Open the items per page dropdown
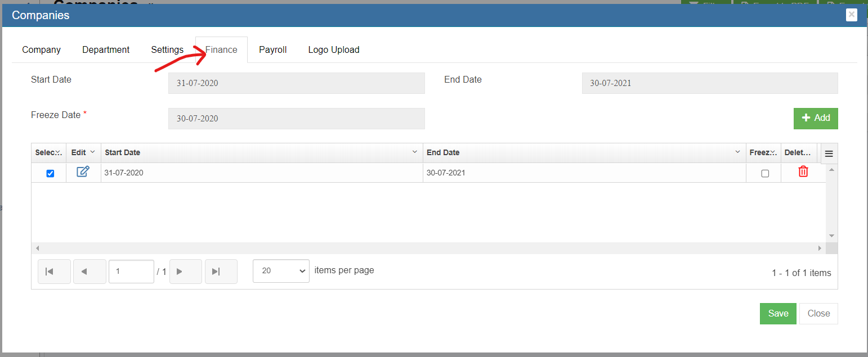 point(281,271)
